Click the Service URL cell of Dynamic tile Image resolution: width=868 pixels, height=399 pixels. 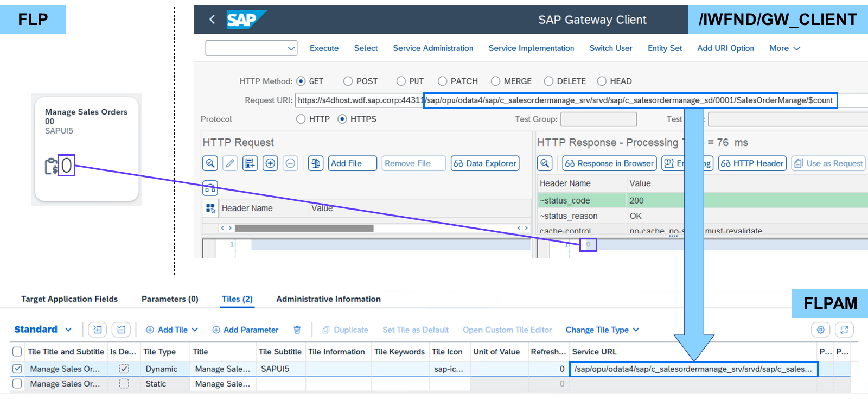tap(693, 369)
